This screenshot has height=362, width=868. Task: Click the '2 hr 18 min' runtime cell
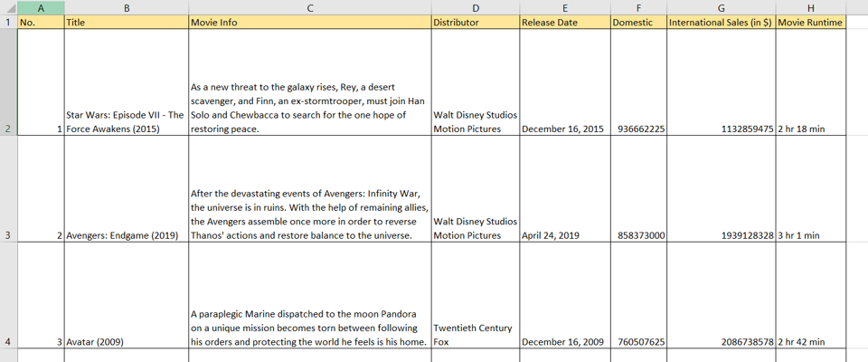811,81
